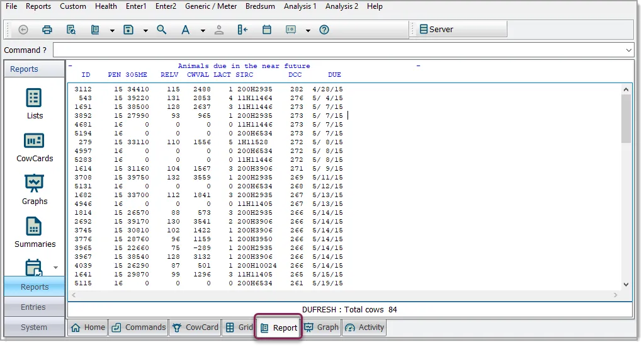Click the vertical scrollbar thumb
The height and width of the screenshot is (347, 644).
tap(626, 118)
